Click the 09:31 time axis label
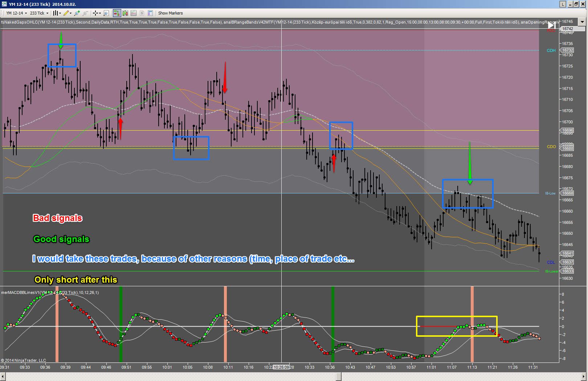The image size is (588, 381). [x=5, y=367]
